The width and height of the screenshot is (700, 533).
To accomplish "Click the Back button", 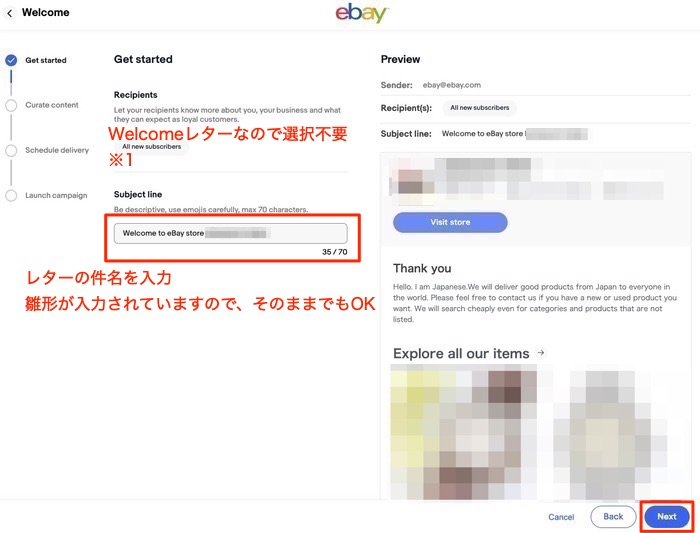I will (613, 516).
